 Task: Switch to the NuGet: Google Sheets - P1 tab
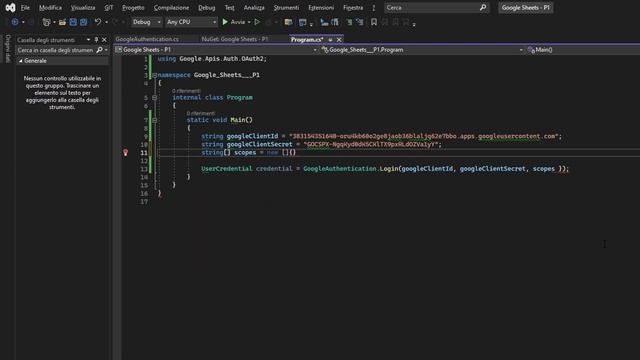click(235, 39)
